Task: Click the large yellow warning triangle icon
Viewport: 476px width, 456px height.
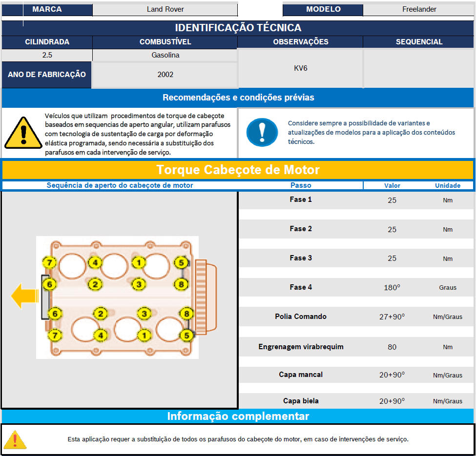Action: pos(23,133)
